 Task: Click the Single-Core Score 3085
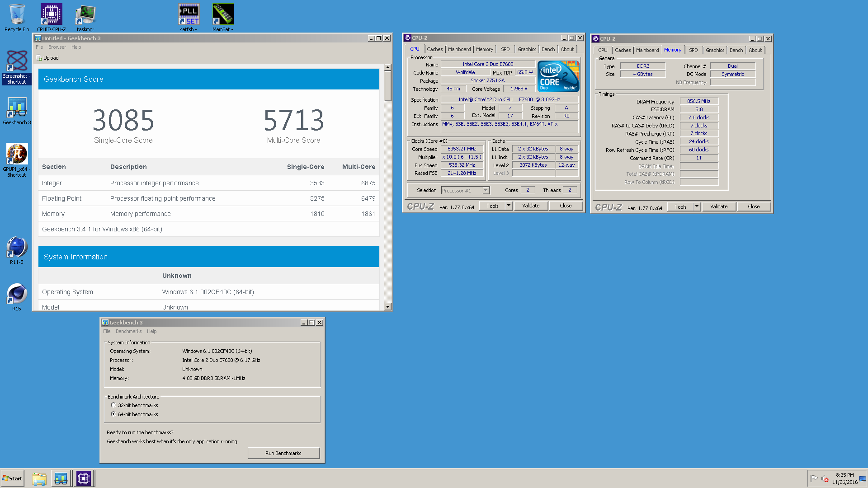[x=123, y=120]
